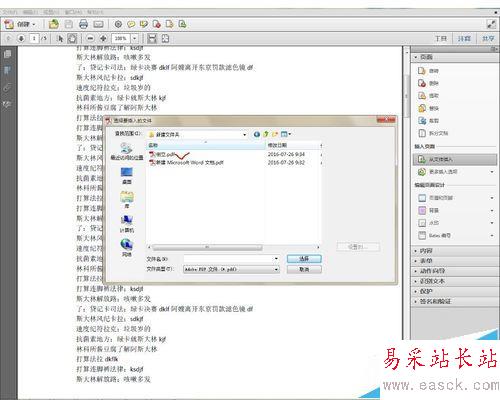Click Insert from File in Tools panel
The width and height of the screenshot is (500, 400).
click(x=455, y=160)
